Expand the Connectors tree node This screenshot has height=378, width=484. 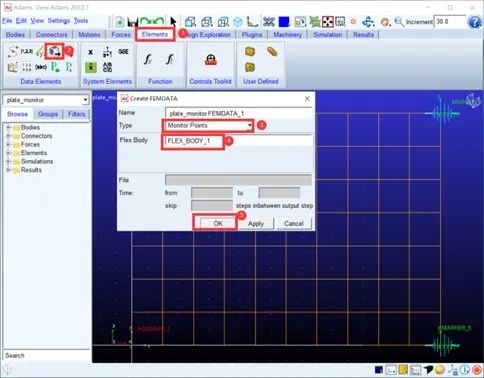click(8, 136)
